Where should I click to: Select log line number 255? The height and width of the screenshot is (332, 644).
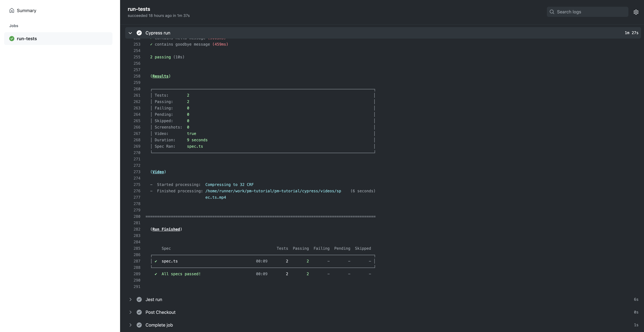pyautogui.click(x=137, y=57)
